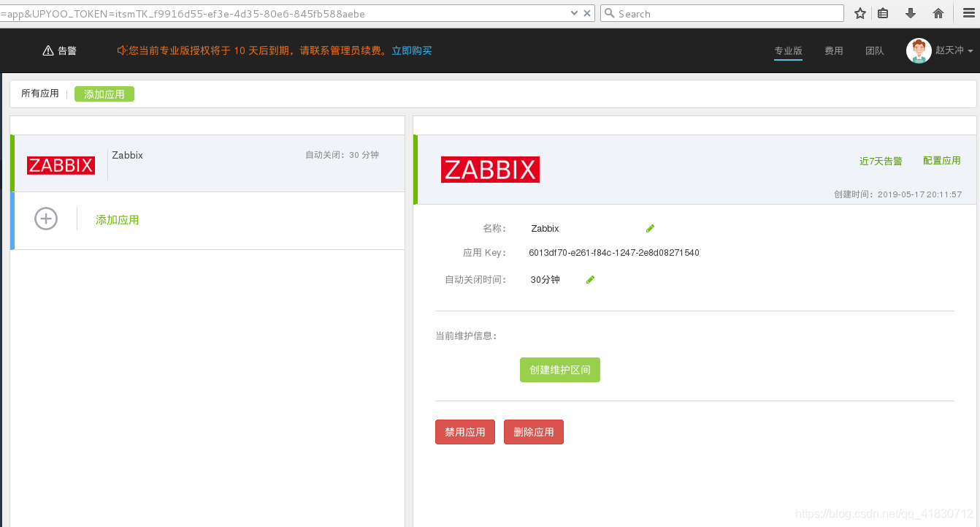The width and height of the screenshot is (980, 527).
Task: Edit app name with pencil icon beside Zabbix
Action: pos(650,229)
